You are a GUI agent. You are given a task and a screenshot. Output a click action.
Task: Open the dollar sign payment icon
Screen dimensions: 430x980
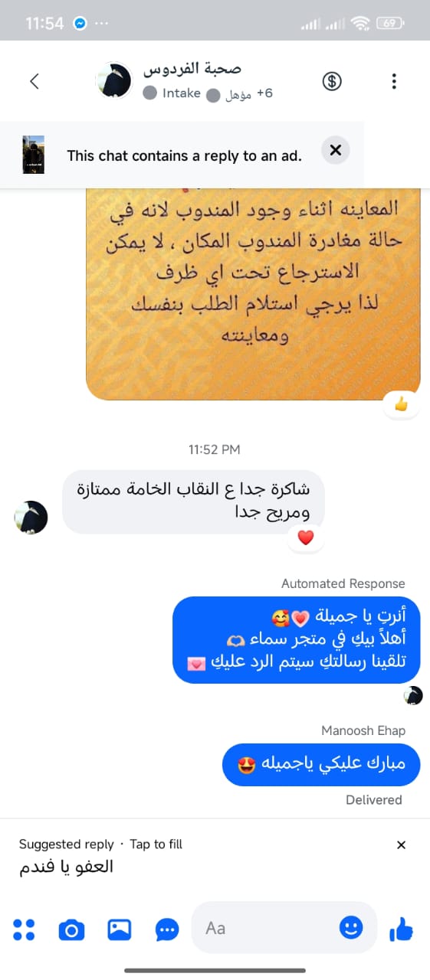(332, 81)
